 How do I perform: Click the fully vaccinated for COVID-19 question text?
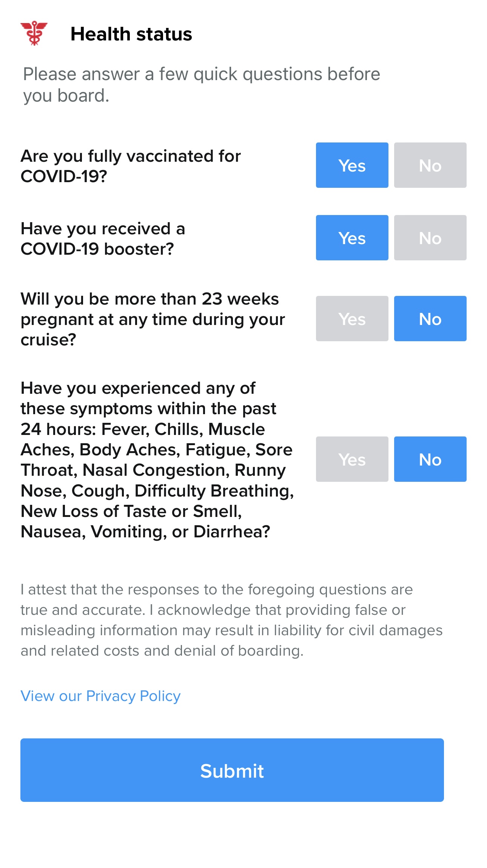(x=131, y=166)
